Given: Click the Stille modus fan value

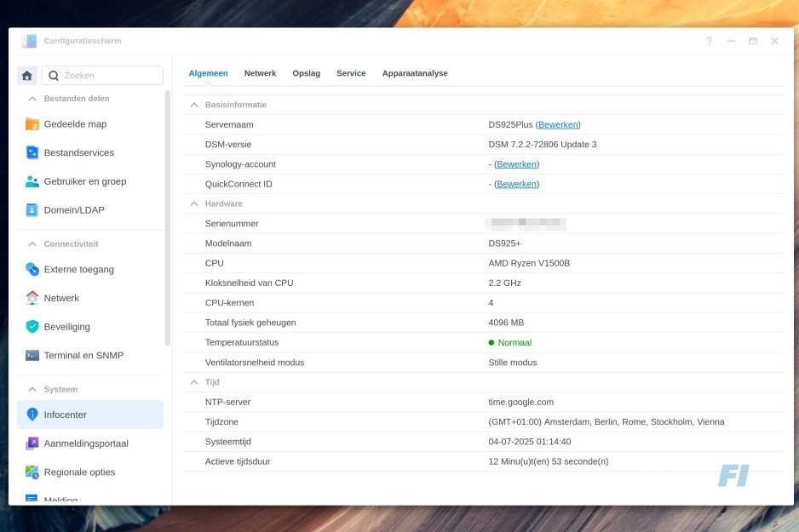Looking at the screenshot, I should [513, 363].
